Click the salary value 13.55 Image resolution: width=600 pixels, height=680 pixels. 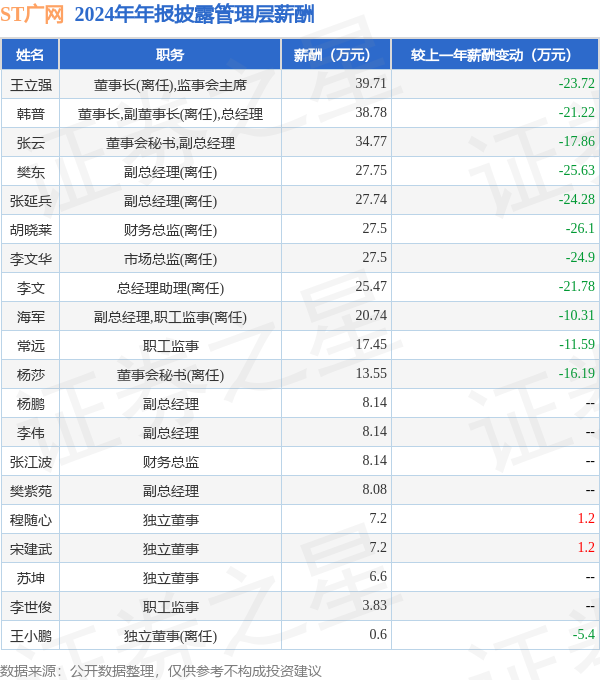point(371,373)
